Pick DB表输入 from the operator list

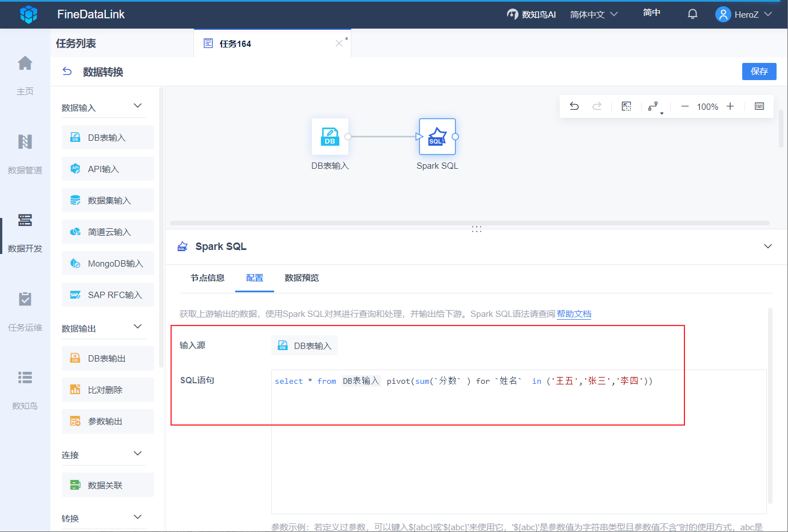click(x=108, y=137)
